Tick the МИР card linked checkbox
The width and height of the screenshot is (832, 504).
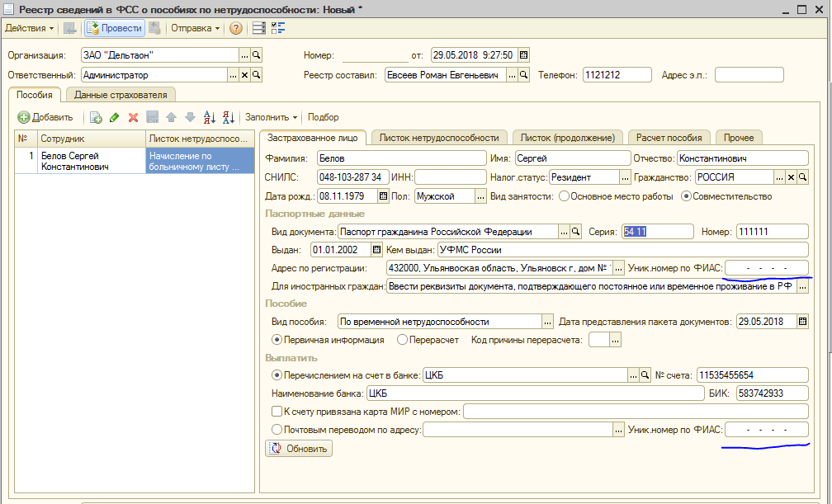277,411
